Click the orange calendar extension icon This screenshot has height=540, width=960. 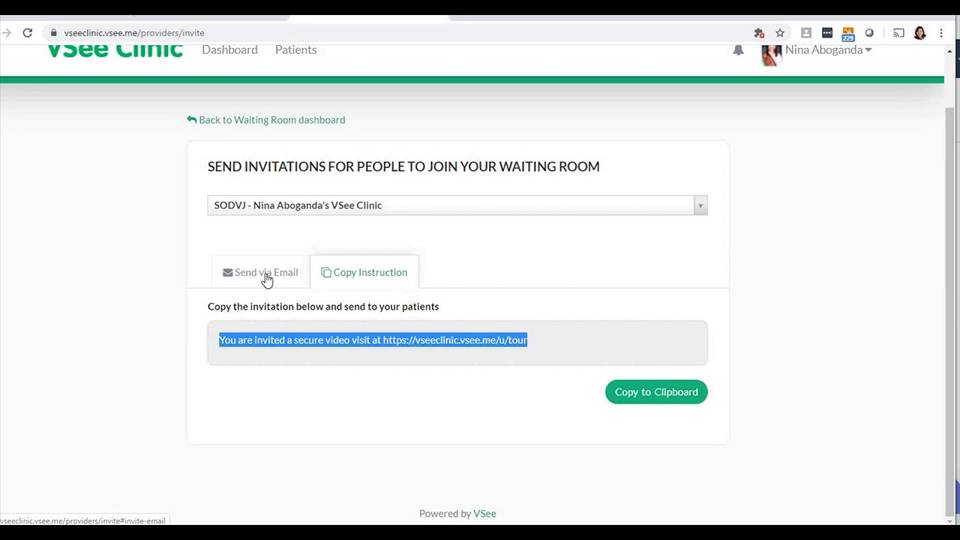coord(848,34)
